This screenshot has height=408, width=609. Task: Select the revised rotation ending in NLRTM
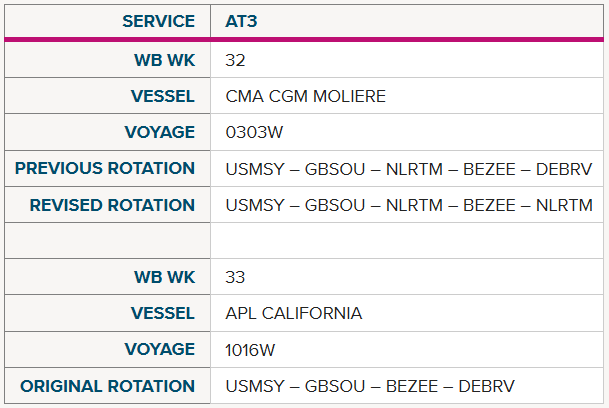409,205
